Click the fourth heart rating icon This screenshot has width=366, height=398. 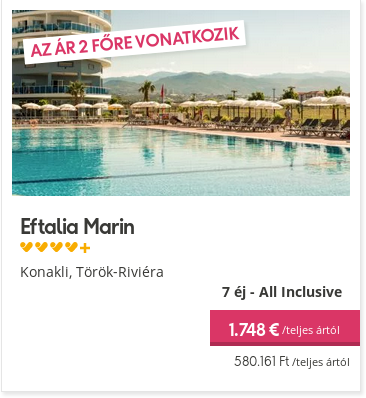(x=71, y=247)
